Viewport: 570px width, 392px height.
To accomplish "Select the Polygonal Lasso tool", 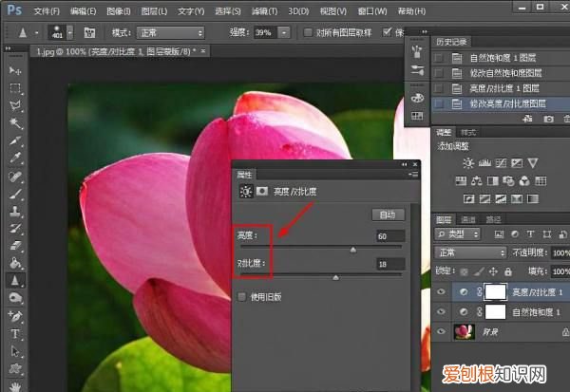I will [x=15, y=105].
